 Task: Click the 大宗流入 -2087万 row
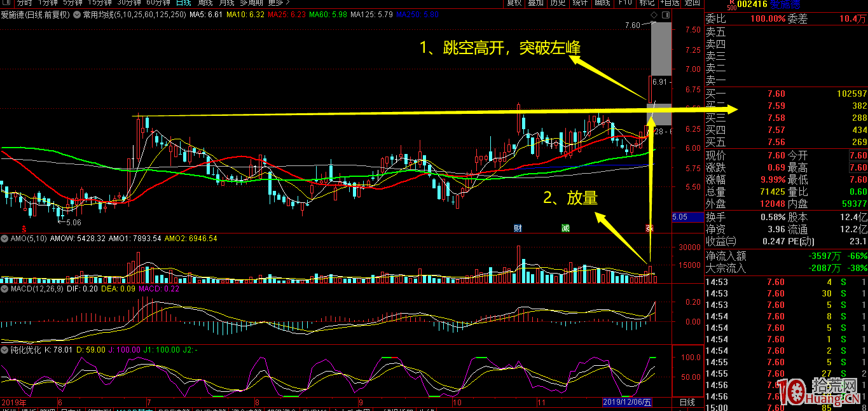click(786, 268)
